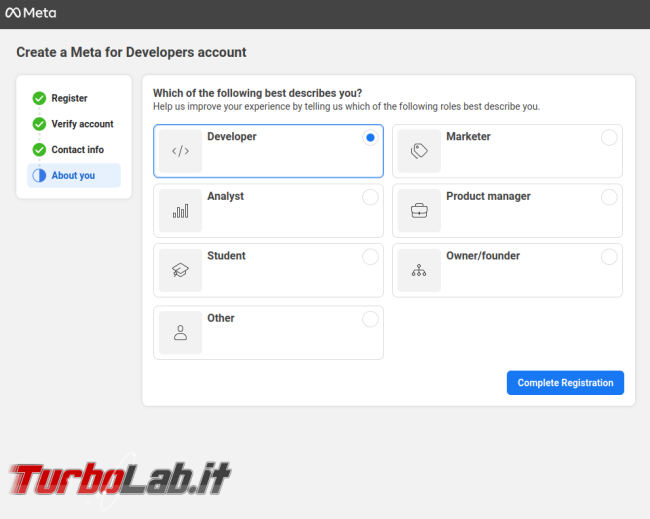Click the Student label text
650x519 pixels.
(226, 256)
